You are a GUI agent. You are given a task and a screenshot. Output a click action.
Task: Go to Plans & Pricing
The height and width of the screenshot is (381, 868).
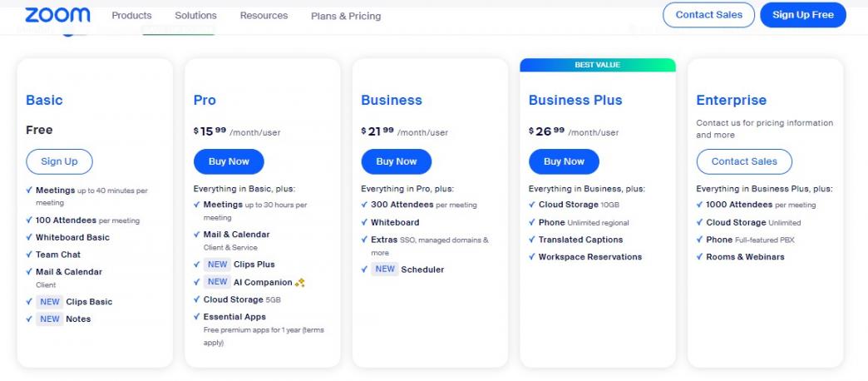coord(346,16)
